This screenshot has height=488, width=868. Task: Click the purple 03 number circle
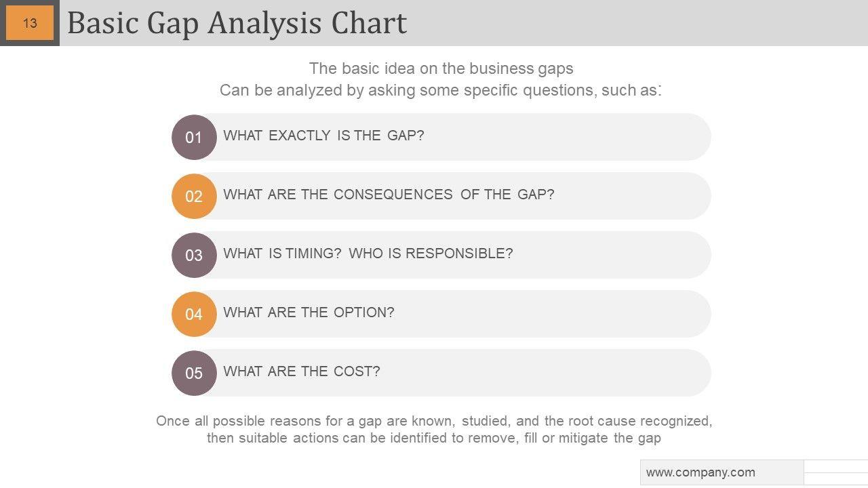pos(194,255)
